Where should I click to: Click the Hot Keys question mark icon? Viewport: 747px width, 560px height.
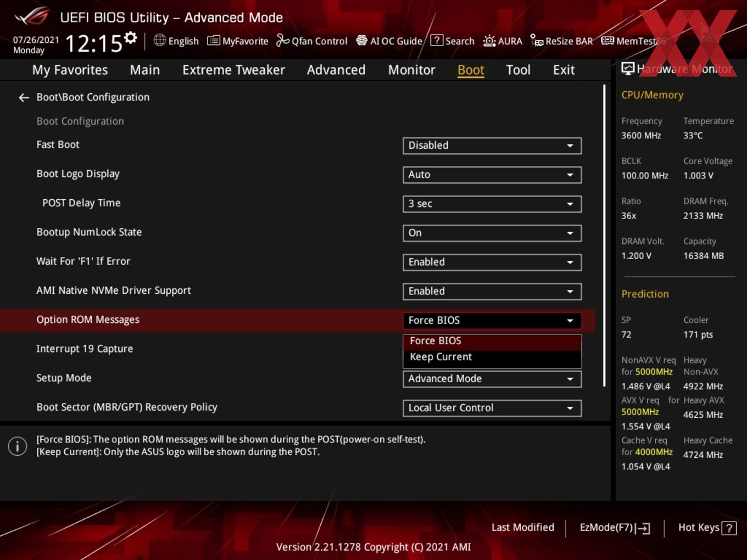[729, 528]
